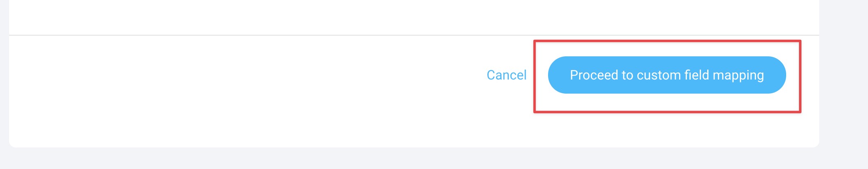The height and width of the screenshot is (169, 868).
Task: Activate the button highlighted by red outline
Action: (x=667, y=75)
